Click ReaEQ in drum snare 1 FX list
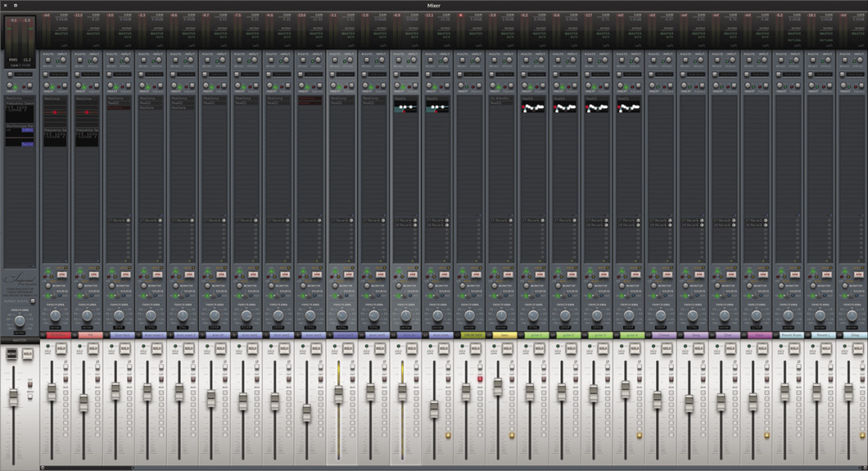Viewport: 868px width, 471px height. coord(151,103)
